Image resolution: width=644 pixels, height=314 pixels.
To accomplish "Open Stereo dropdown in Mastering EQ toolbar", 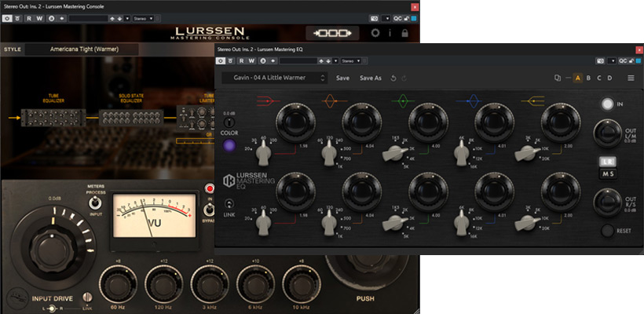I will coord(350,60).
